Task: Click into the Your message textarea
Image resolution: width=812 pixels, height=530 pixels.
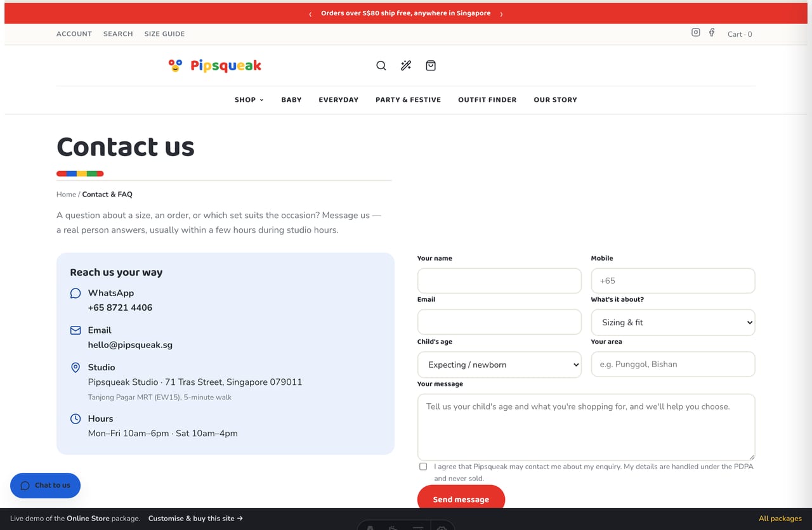Action: [586, 427]
